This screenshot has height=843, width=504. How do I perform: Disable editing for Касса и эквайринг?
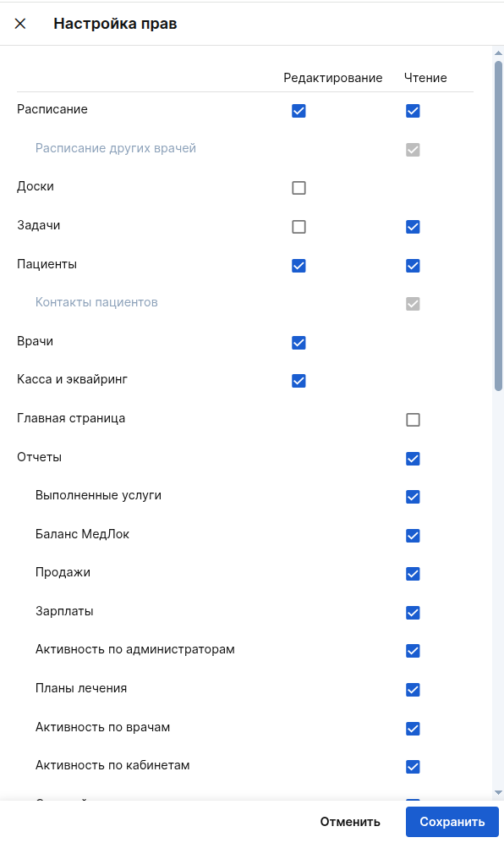click(x=299, y=380)
